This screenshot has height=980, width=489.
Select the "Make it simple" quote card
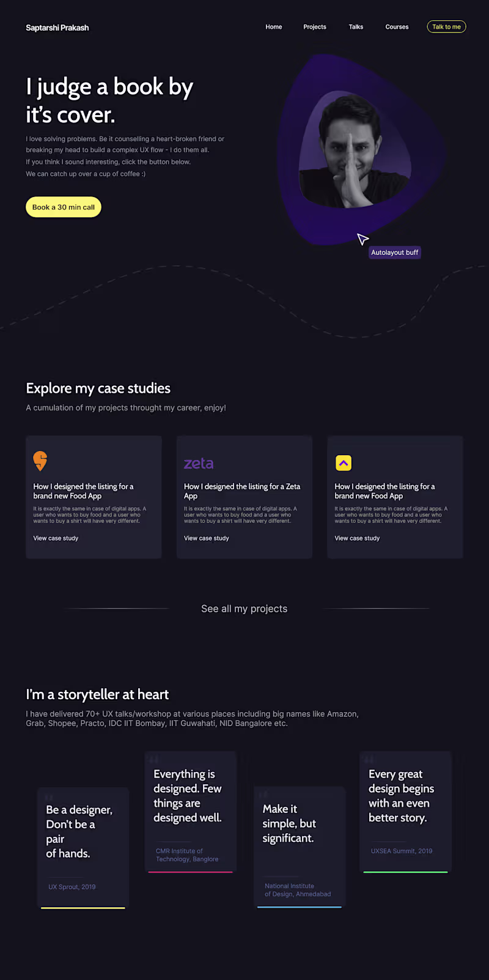[x=299, y=846]
